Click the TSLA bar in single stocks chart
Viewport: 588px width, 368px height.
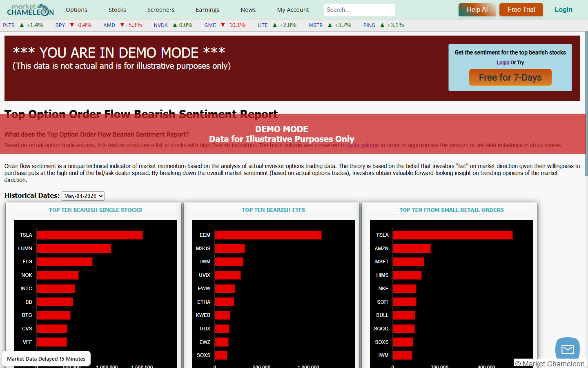click(x=89, y=235)
